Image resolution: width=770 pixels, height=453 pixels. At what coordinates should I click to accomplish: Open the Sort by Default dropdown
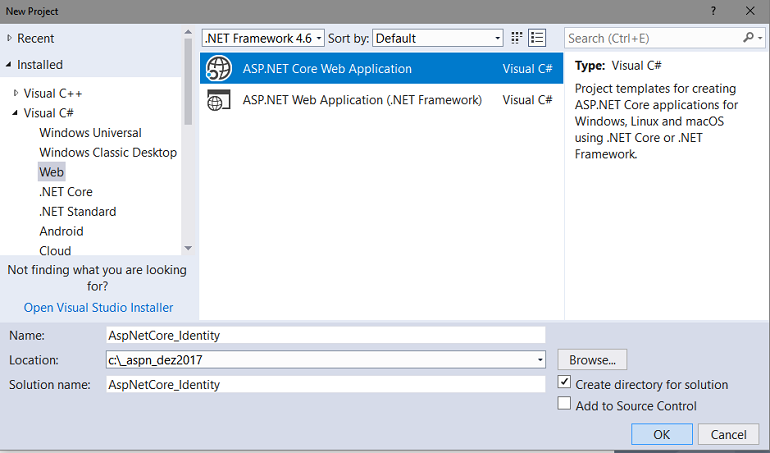[438, 38]
